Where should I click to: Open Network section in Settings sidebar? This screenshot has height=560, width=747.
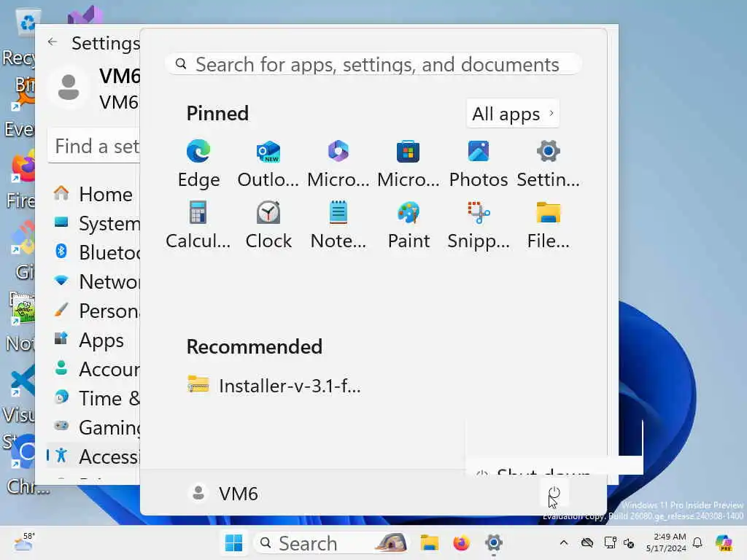(x=93, y=281)
